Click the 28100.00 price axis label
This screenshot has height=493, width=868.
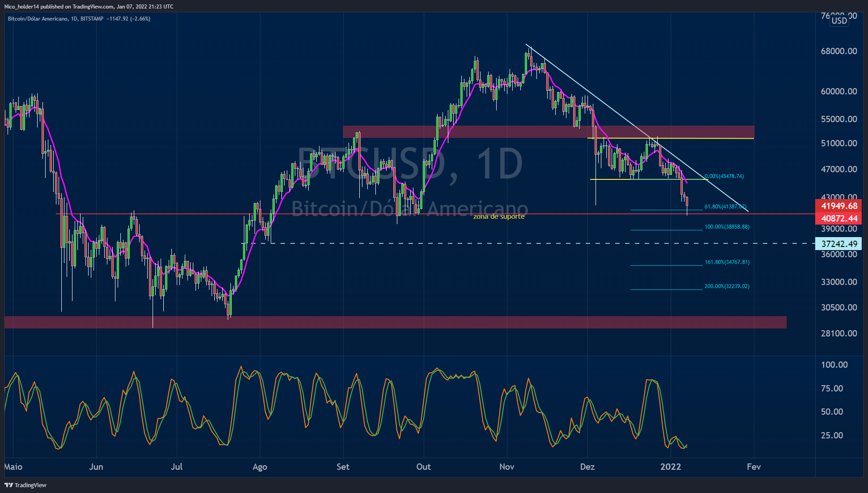tap(839, 333)
